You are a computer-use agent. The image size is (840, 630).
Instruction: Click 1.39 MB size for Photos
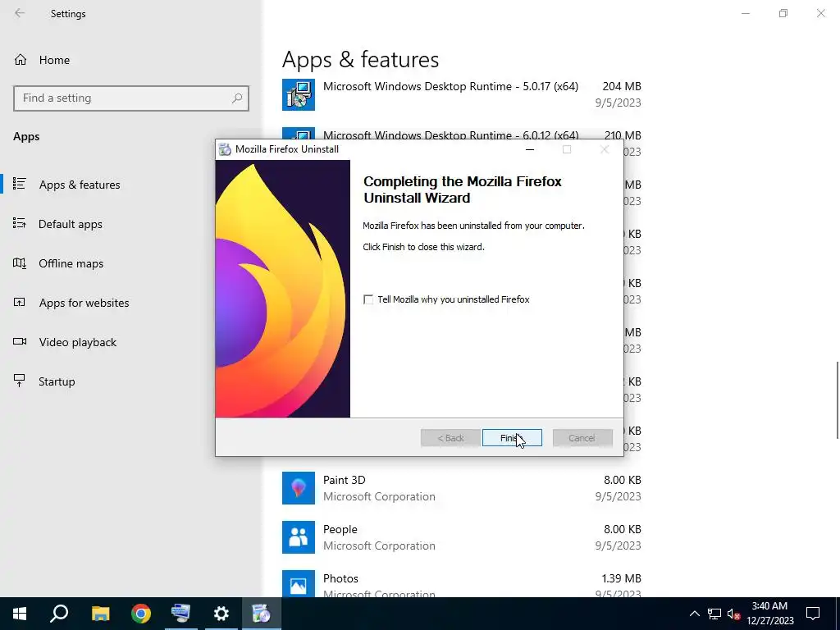[622, 578]
